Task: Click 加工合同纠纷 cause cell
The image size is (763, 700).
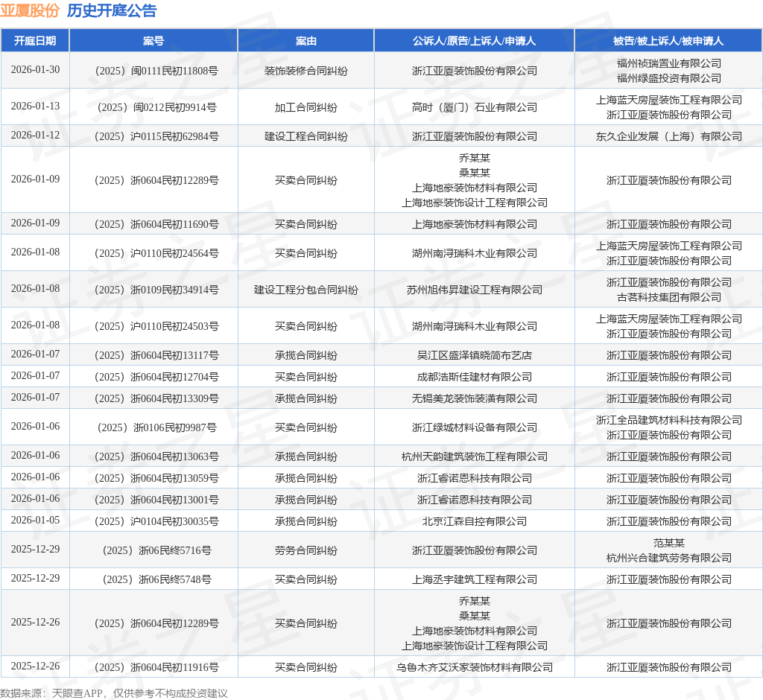Action: click(306, 107)
